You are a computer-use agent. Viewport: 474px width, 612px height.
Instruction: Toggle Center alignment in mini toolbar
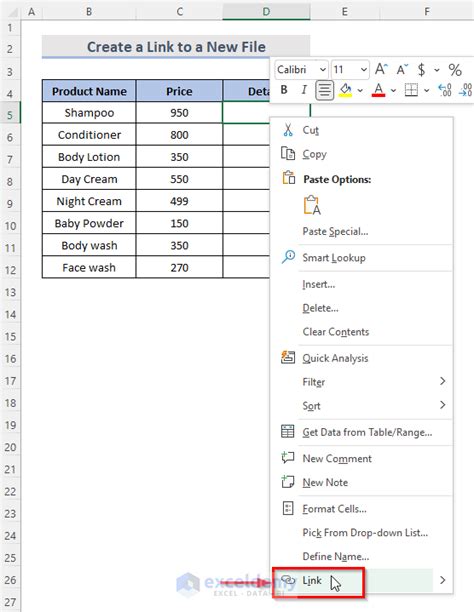coord(324,90)
